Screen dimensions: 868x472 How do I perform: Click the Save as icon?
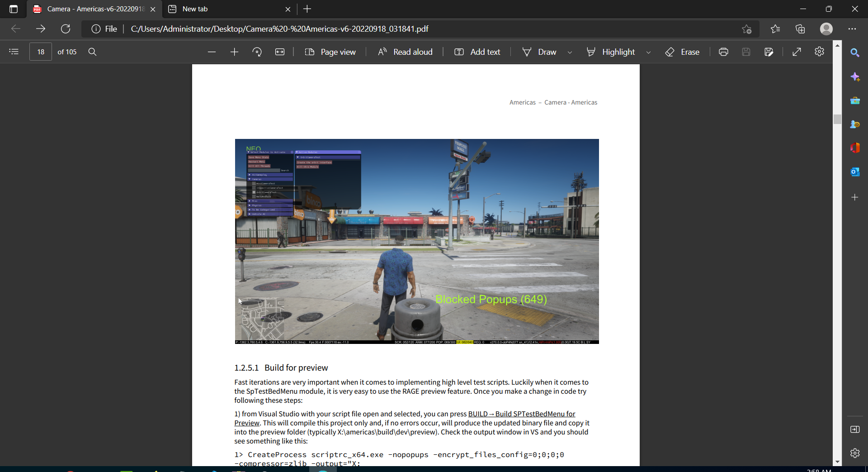click(769, 52)
